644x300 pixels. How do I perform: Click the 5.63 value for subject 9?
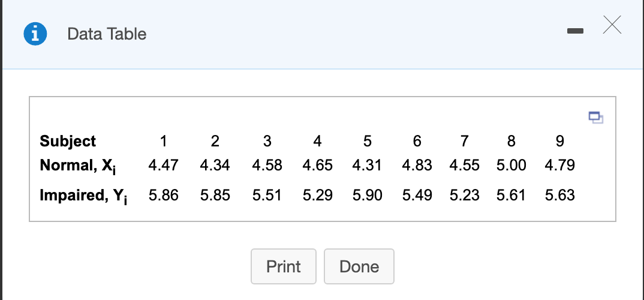(560, 195)
